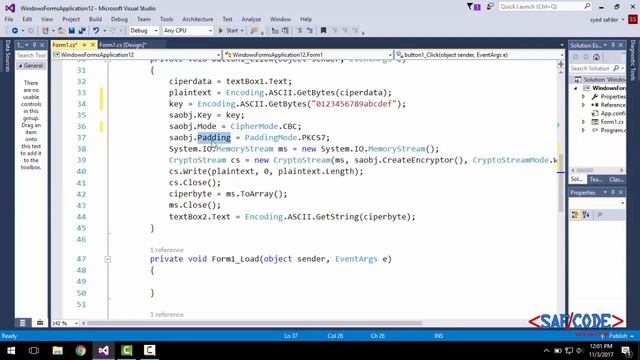The image size is (640, 360).
Task: Switch to Team Explorer bottom tab
Action: tap(596, 180)
